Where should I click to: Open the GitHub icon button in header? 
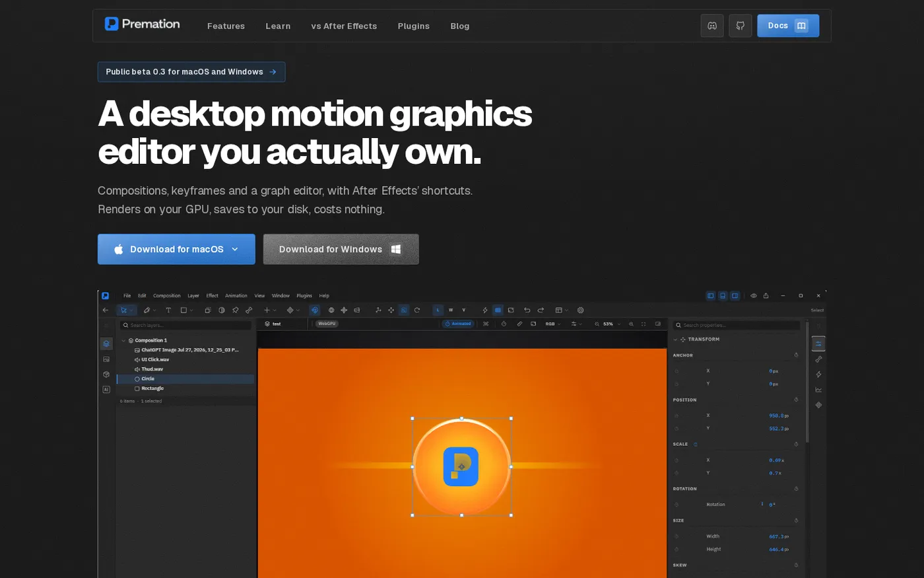[741, 26]
